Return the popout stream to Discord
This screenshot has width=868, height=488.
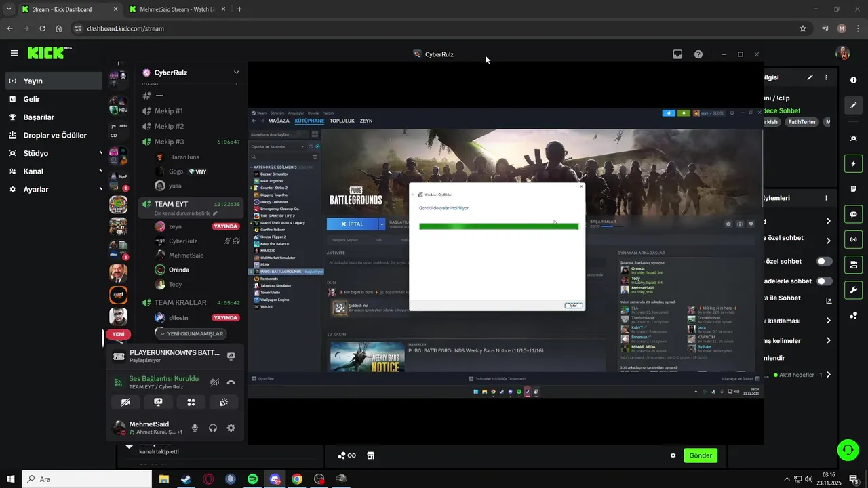(677, 54)
